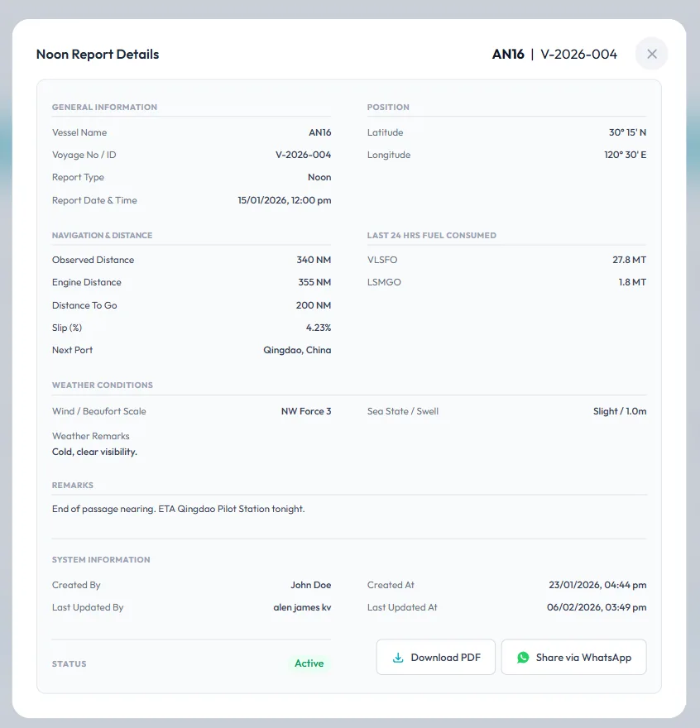Select the VLSFO consumption value 27.8 MT

tap(629, 260)
